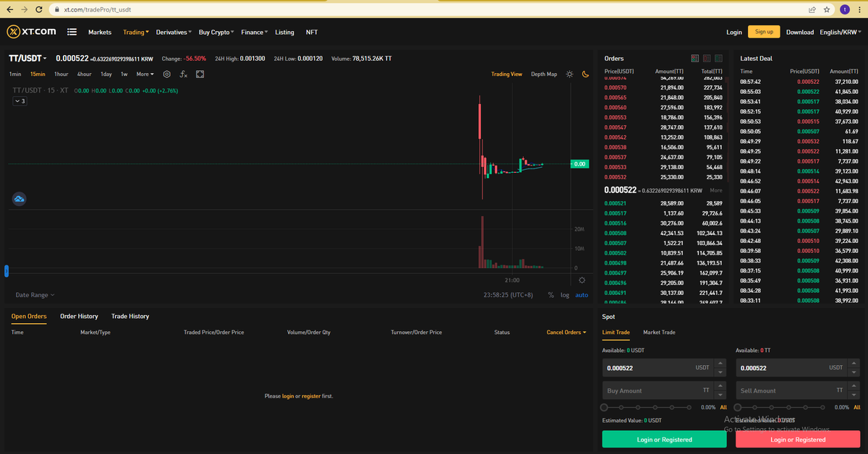Open the English/KRW language dropdown
This screenshot has height=454, width=868.
tap(841, 32)
